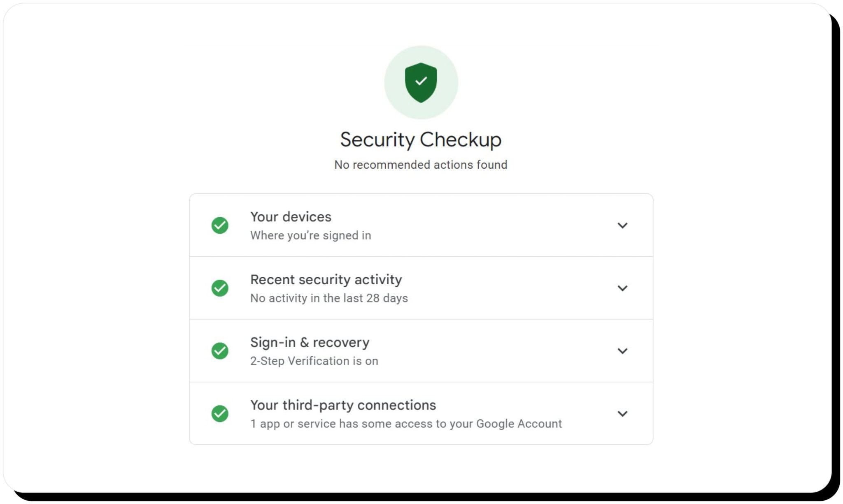
Task: Click the "Where you're signed in" subtitle
Action: [310, 235]
